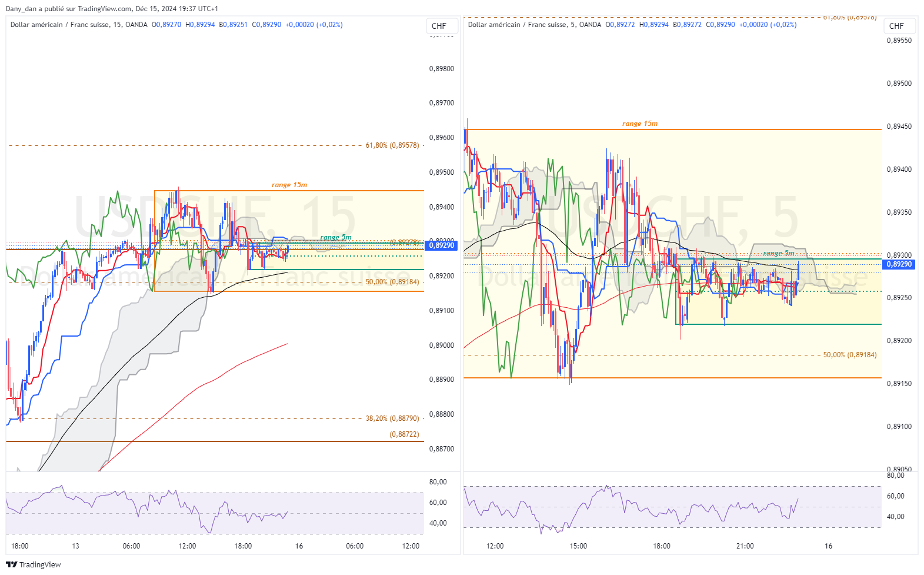Click the "range 5m" label on the 5-minute chart

click(x=779, y=253)
